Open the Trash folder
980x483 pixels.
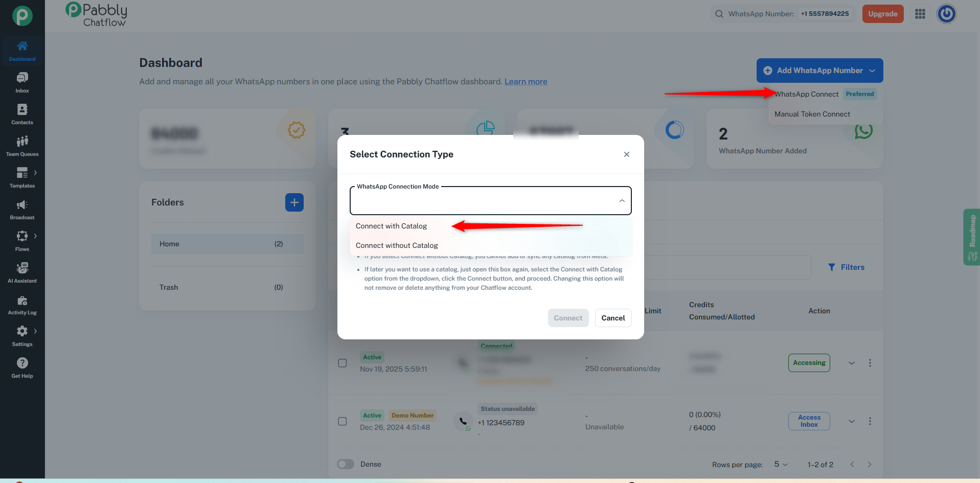click(227, 287)
